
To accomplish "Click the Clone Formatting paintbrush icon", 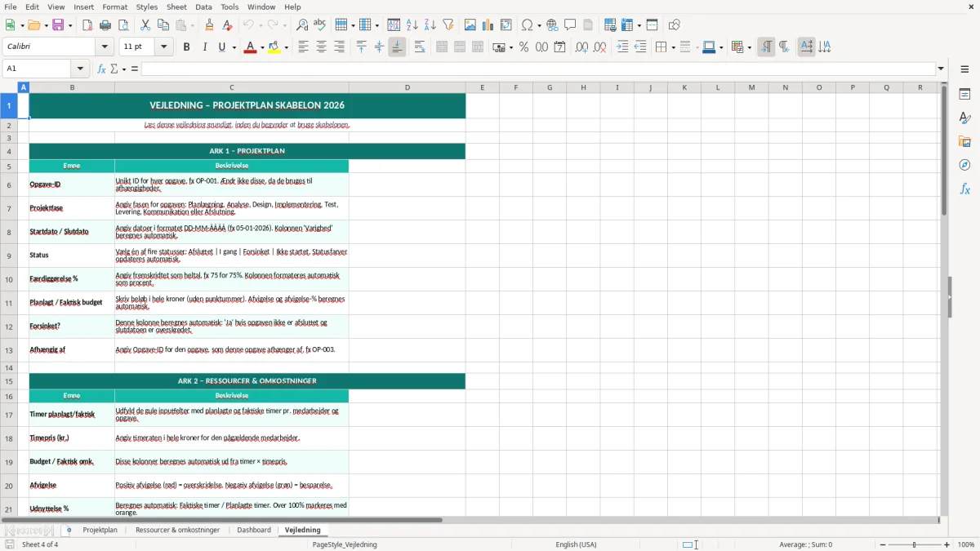I will 210,25.
